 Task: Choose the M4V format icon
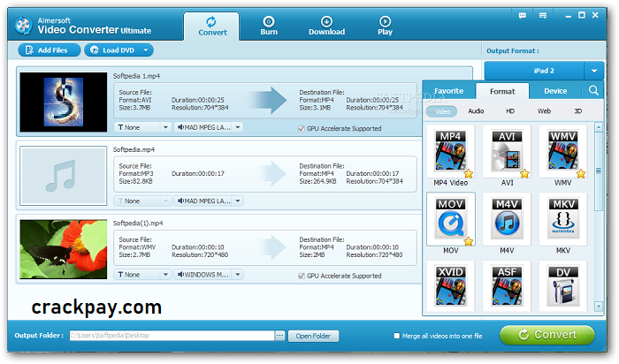point(507,219)
